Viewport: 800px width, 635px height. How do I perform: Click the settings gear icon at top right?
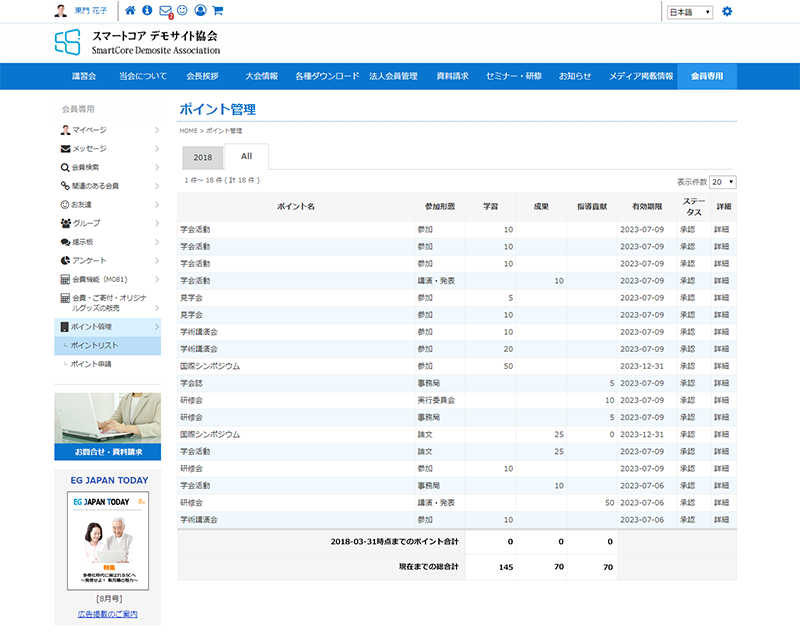click(x=727, y=12)
